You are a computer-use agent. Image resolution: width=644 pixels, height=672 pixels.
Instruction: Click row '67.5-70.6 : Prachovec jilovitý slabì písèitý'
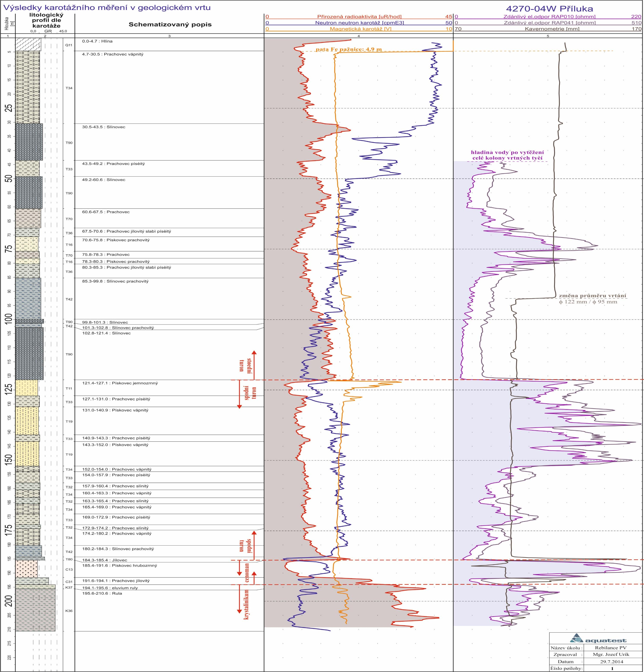pos(126,231)
